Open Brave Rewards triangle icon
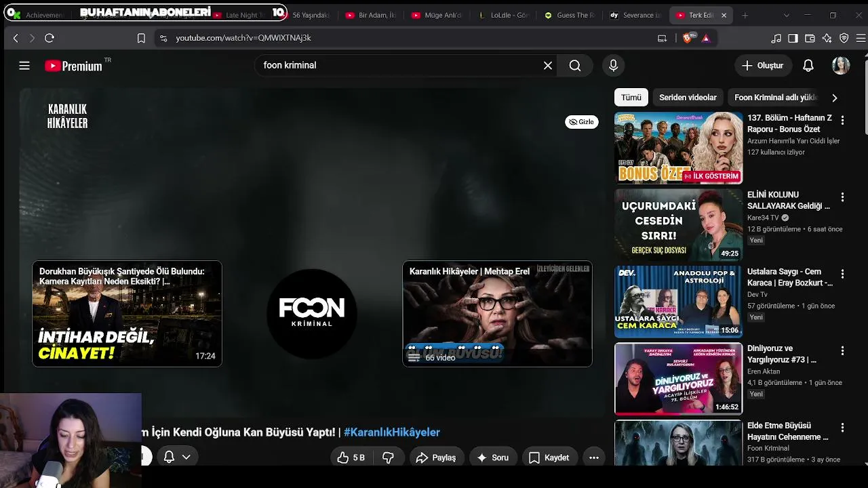Screen dimensions: 868x488 [x=706, y=39]
